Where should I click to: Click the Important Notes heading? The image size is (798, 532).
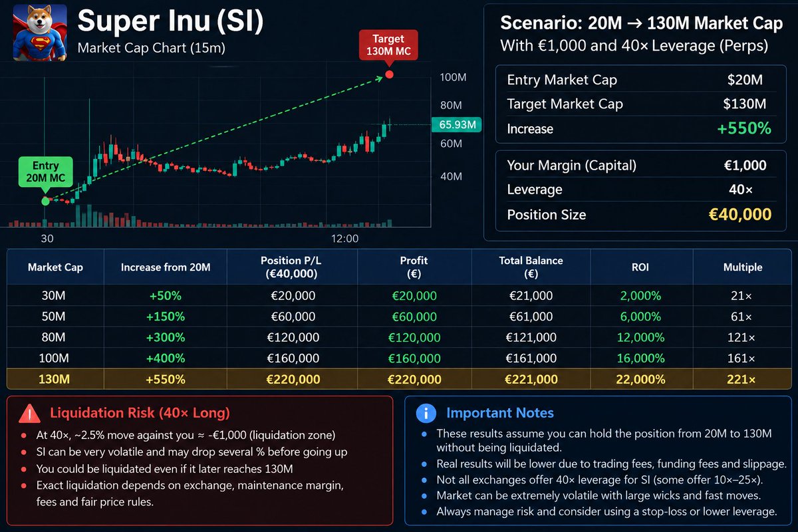(500, 413)
